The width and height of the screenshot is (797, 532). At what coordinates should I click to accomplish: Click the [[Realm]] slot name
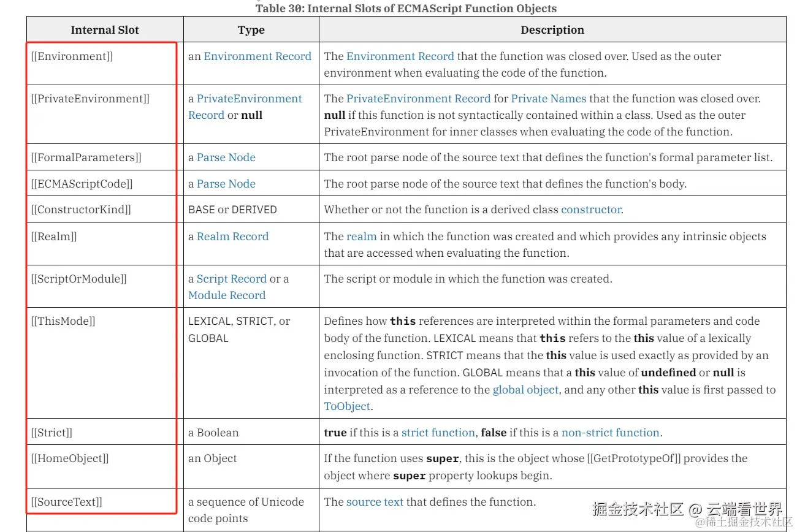click(54, 237)
